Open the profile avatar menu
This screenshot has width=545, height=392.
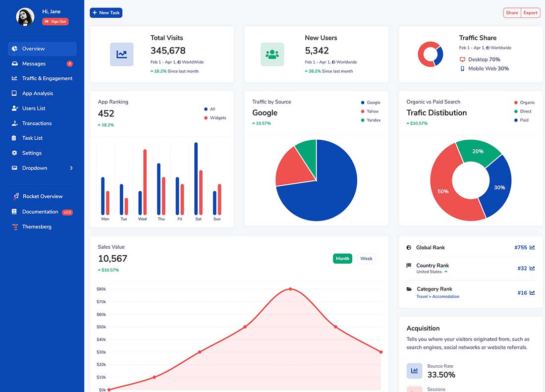point(25,16)
